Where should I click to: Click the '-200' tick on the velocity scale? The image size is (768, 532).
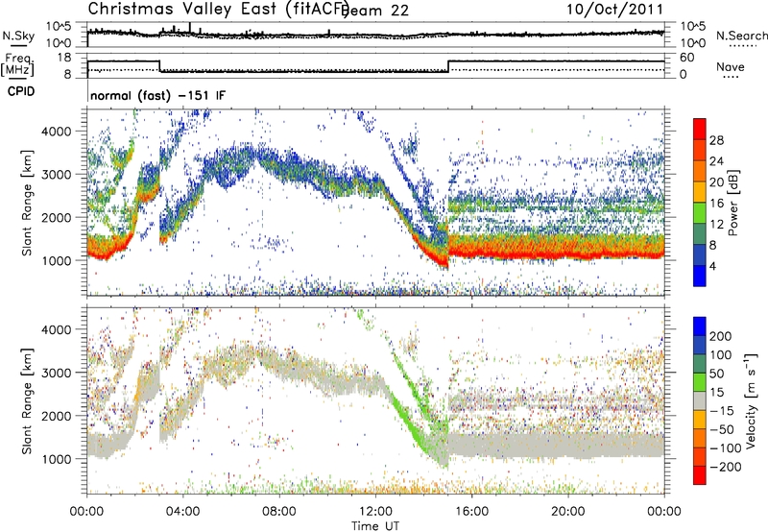[725, 467]
